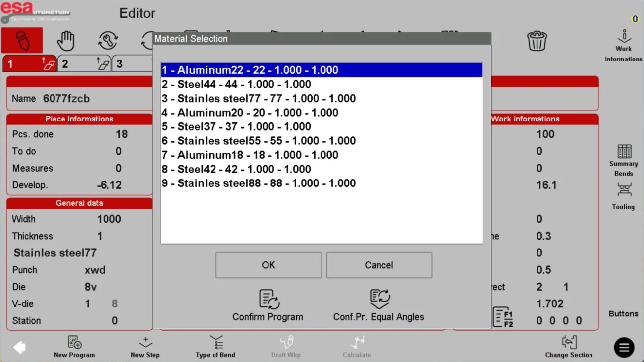644x362 pixels.
Task: Switch to manual mode hand icon
Action: 65,40
